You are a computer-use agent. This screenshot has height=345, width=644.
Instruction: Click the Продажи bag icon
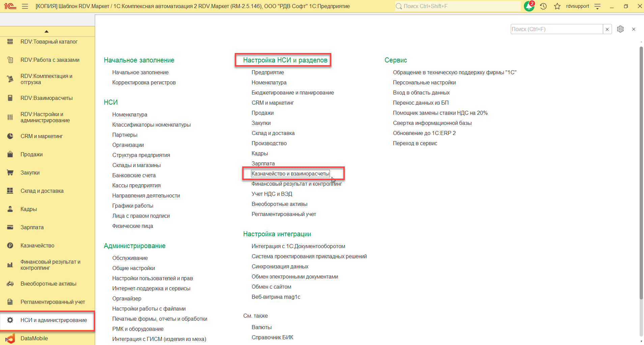(10, 154)
